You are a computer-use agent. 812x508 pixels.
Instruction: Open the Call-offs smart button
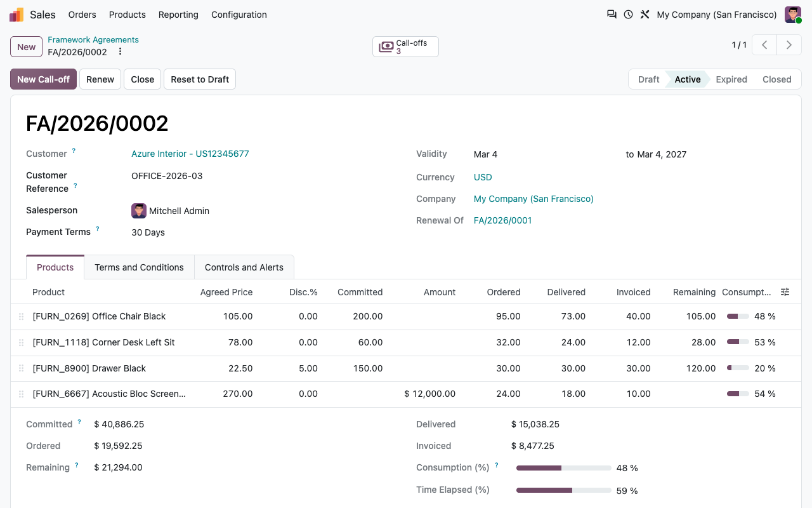(x=405, y=47)
